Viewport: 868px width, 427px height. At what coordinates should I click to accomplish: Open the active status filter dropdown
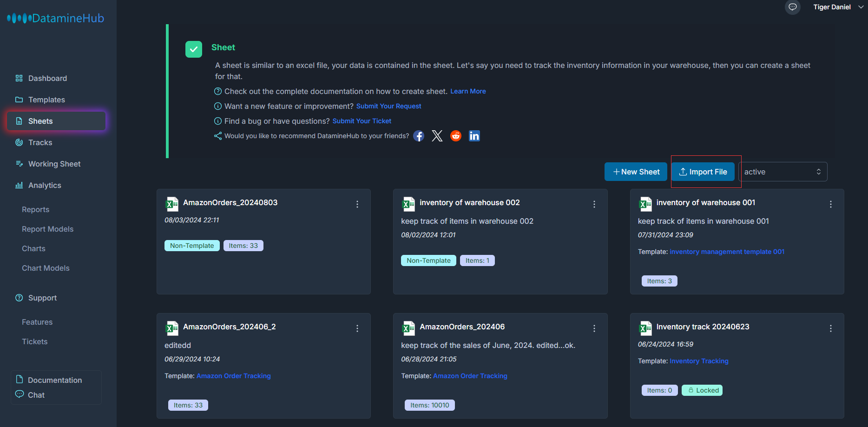(x=783, y=172)
